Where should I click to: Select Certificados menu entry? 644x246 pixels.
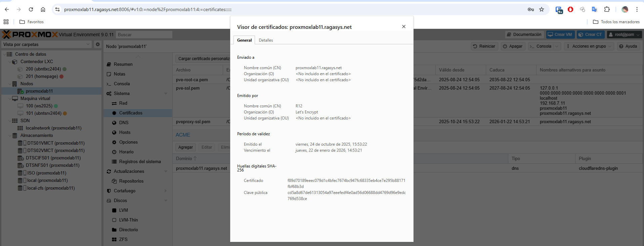click(138, 113)
